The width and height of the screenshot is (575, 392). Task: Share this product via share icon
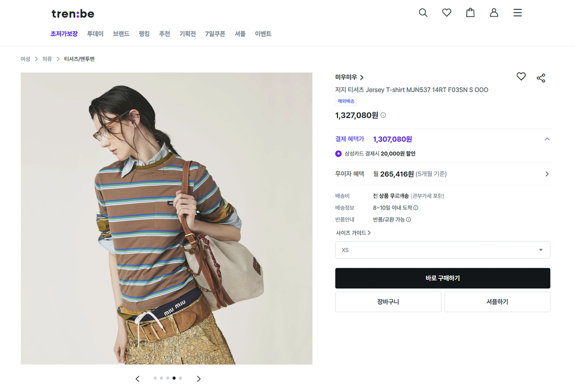tap(541, 78)
